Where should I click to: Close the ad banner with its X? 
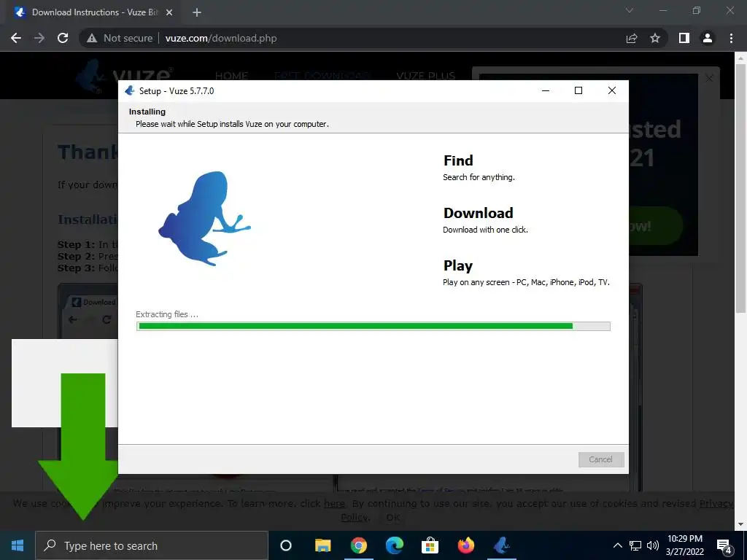pos(709,78)
